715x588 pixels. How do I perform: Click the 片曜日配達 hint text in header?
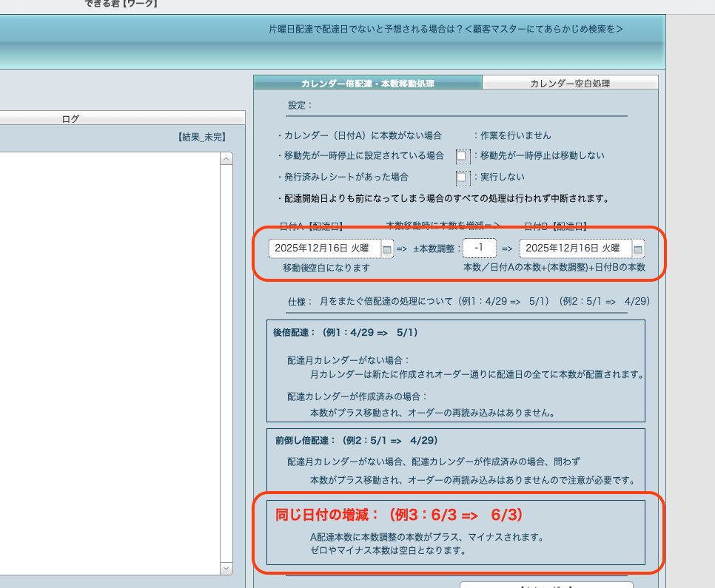click(446, 30)
